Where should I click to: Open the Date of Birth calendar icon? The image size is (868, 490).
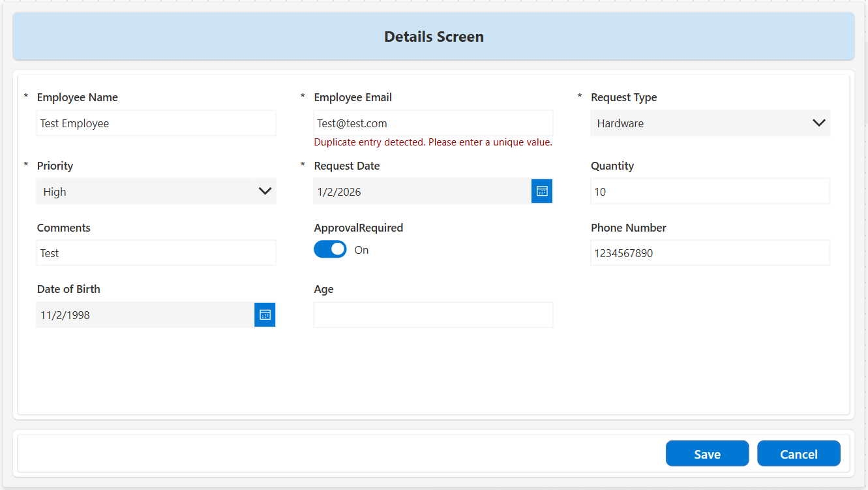point(265,314)
